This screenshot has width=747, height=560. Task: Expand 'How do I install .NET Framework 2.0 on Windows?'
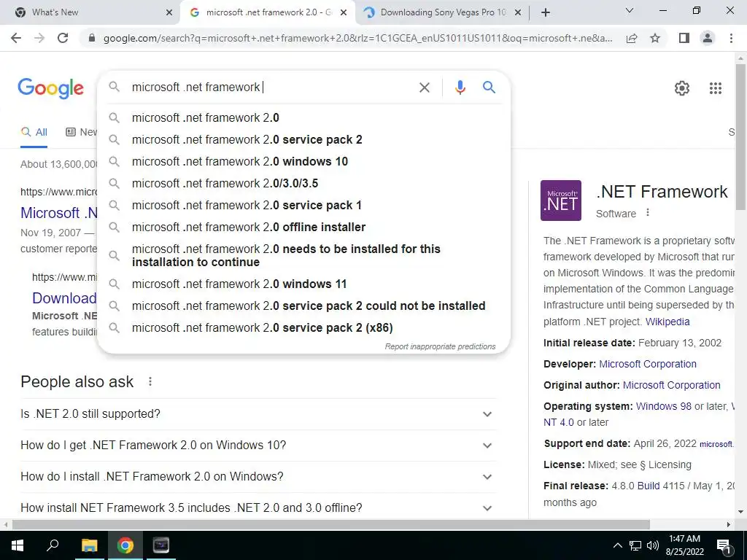click(259, 477)
